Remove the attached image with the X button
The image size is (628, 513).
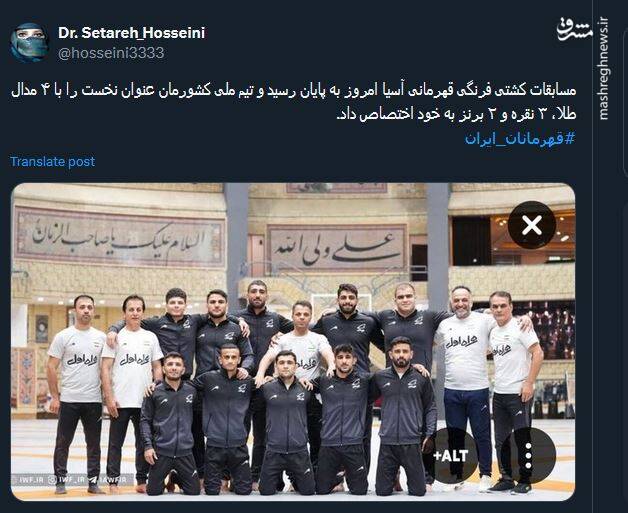click(531, 225)
